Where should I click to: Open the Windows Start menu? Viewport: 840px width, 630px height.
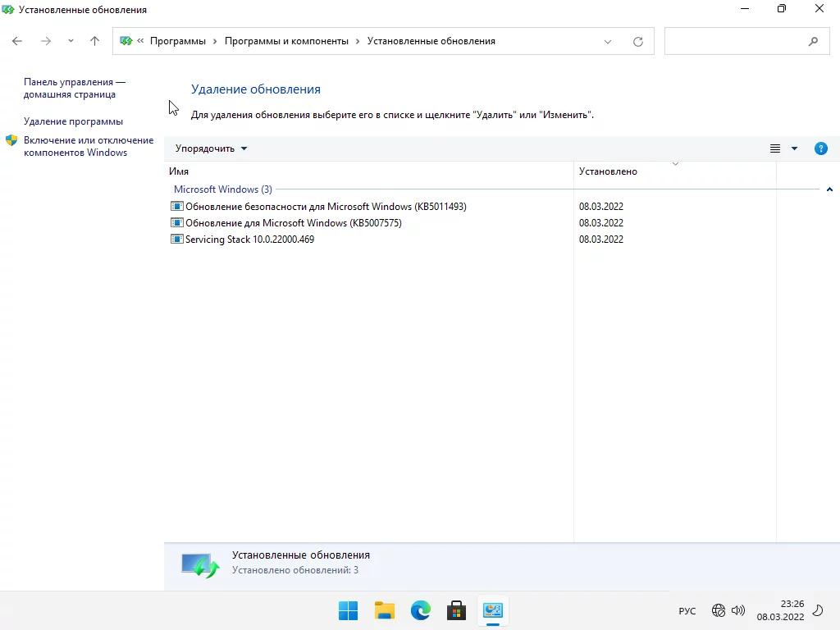coord(348,610)
